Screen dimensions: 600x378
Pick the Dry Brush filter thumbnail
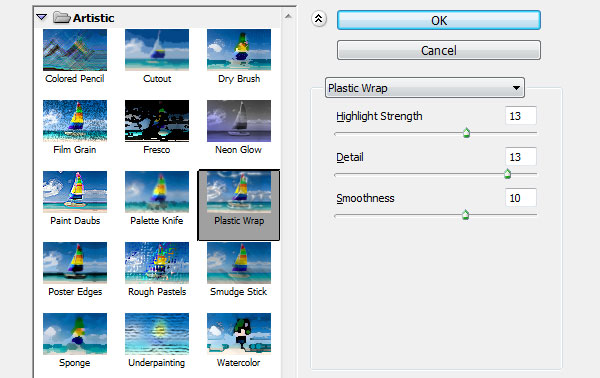[239, 50]
